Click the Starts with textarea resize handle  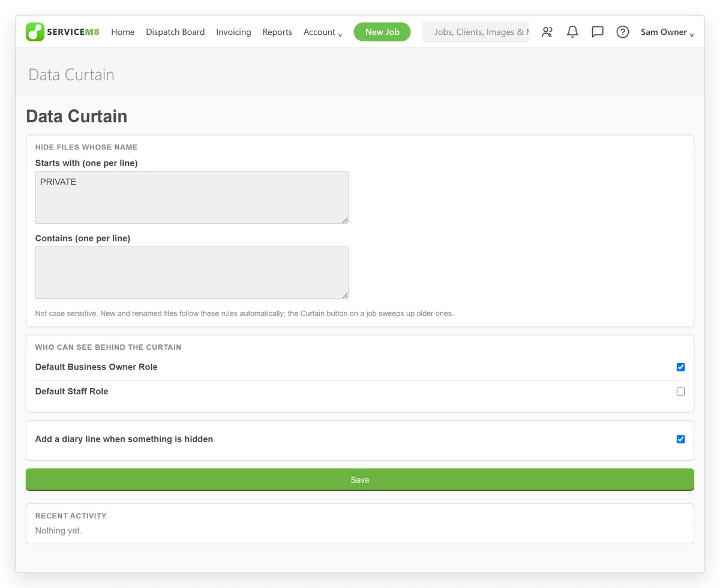point(345,220)
